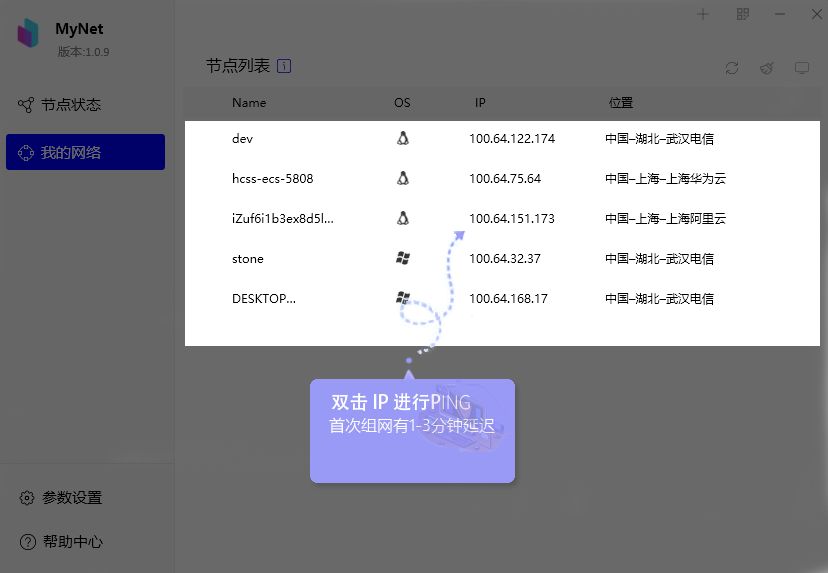Click IP address 100.64.151.173
Image resolution: width=828 pixels, height=573 pixels.
[x=511, y=219]
